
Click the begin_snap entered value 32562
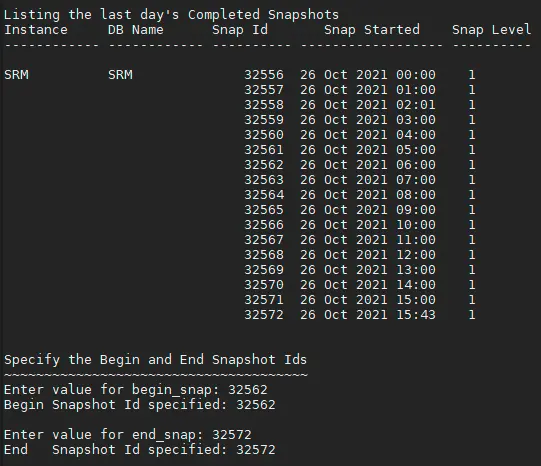tap(248, 390)
